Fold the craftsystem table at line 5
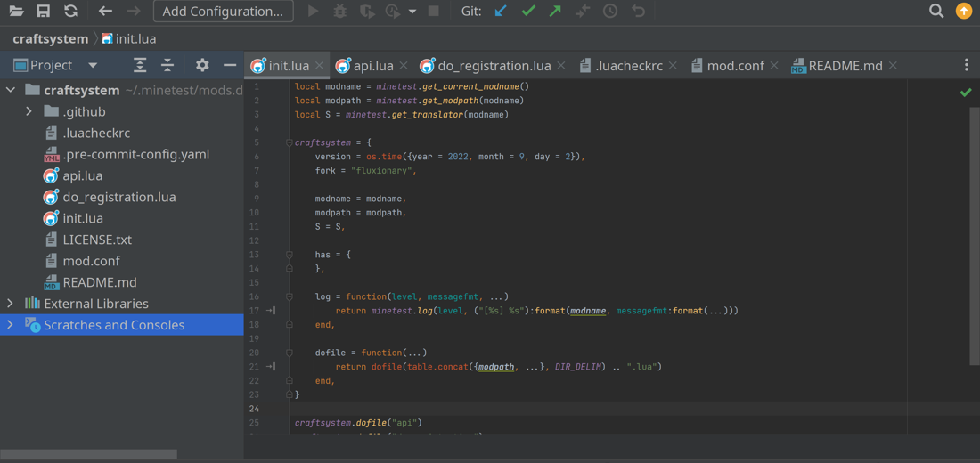Screen dimensions: 980x463 pos(289,142)
